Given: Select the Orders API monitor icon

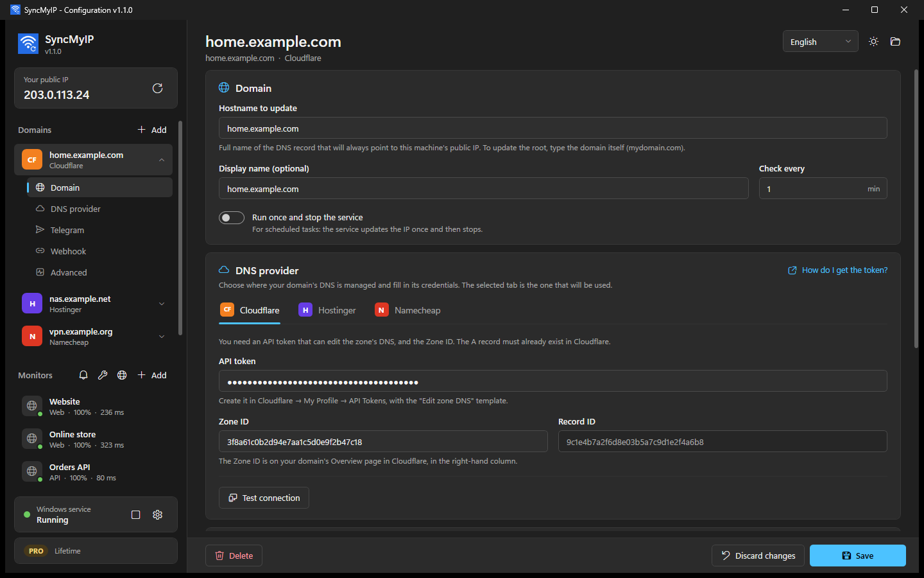Looking at the screenshot, I should coord(32,471).
